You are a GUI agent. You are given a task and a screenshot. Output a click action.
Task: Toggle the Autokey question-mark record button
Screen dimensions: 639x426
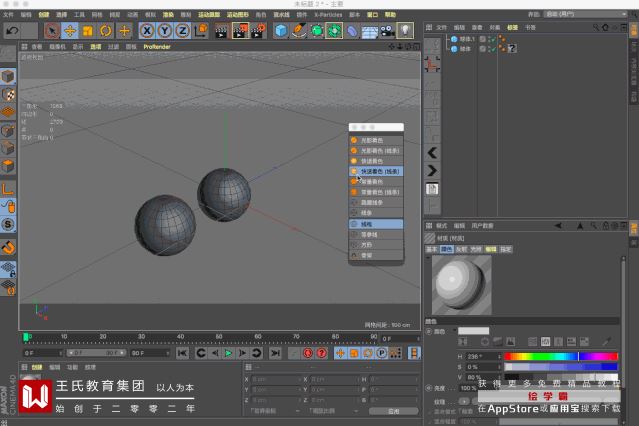pyautogui.click(x=322, y=353)
